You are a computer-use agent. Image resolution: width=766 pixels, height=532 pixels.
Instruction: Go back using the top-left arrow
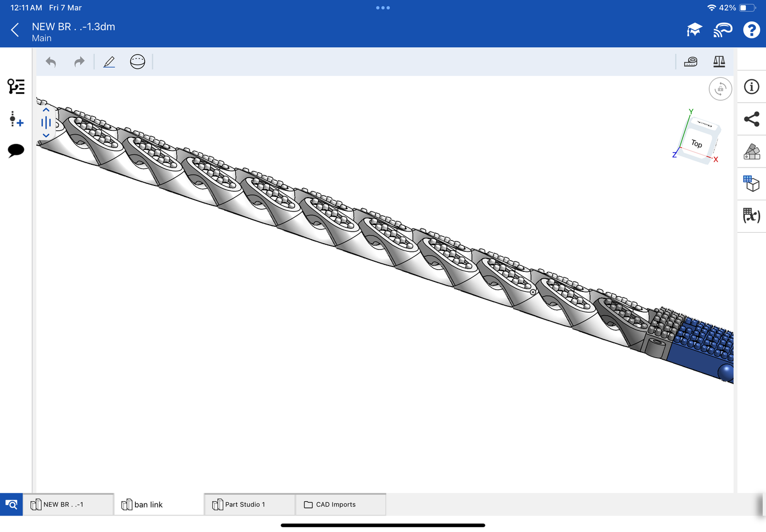tap(15, 30)
